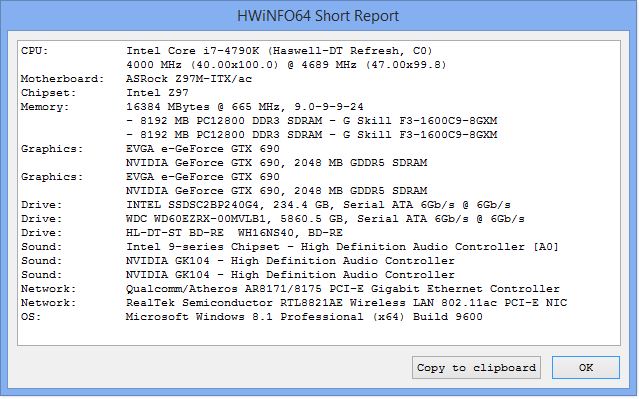Viewport: 639px width, 399px height.
Task: Click the 'HL-DT-ST BD-RE WH16NS40' drive line
Action: pyautogui.click(x=234, y=233)
